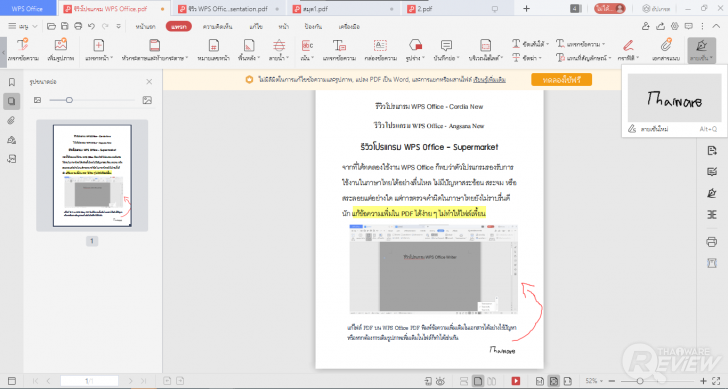
Task: Click the print icon in the right sidebar
Action: click(711, 242)
